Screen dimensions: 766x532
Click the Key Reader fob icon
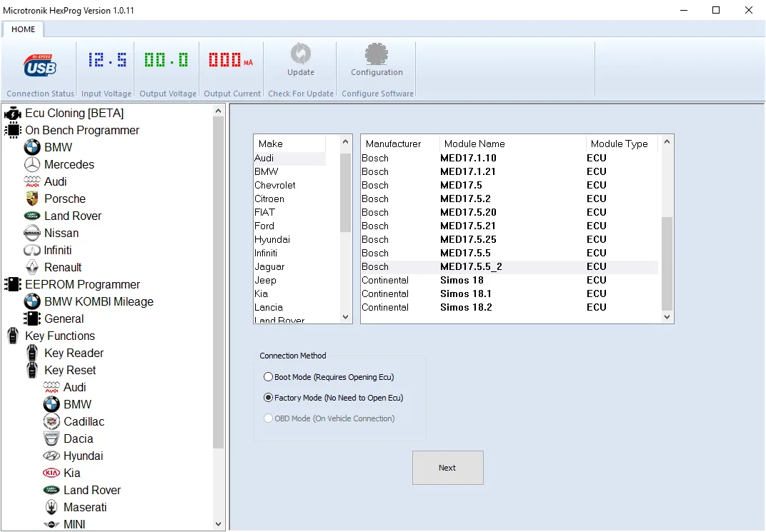[x=32, y=353]
